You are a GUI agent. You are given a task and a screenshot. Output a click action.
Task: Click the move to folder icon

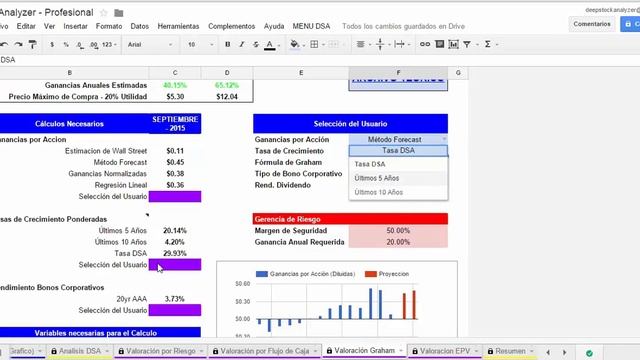[x=119, y=13]
